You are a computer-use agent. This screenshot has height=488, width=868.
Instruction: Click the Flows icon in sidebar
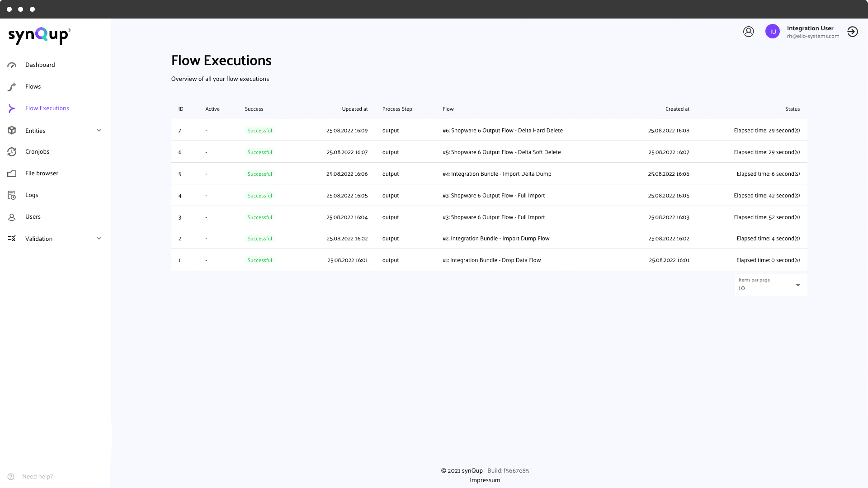pos(12,87)
